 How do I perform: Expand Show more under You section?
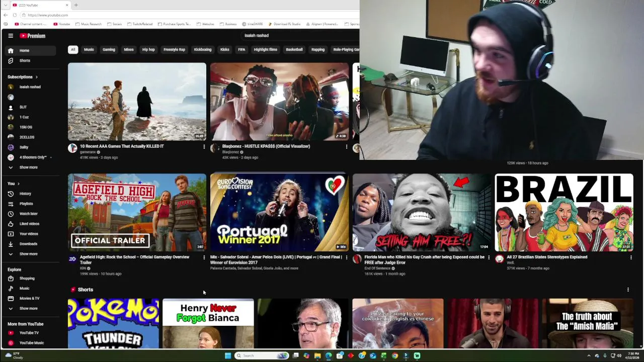(x=31, y=254)
